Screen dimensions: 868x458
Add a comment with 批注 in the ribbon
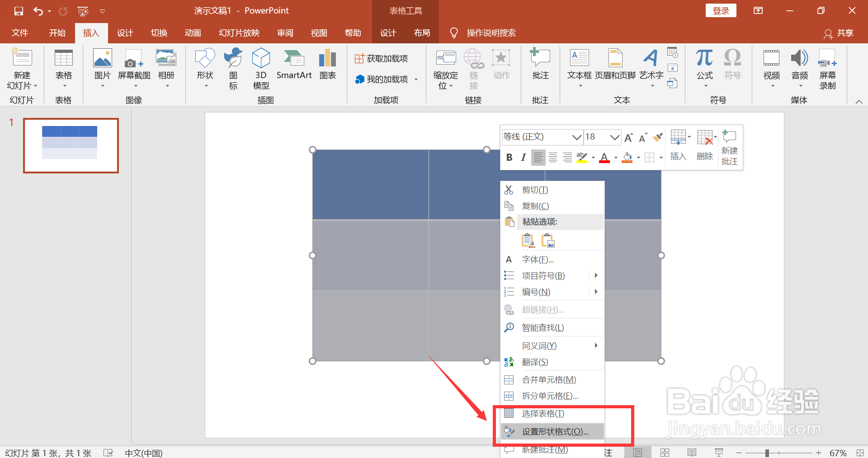pos(540,64)
